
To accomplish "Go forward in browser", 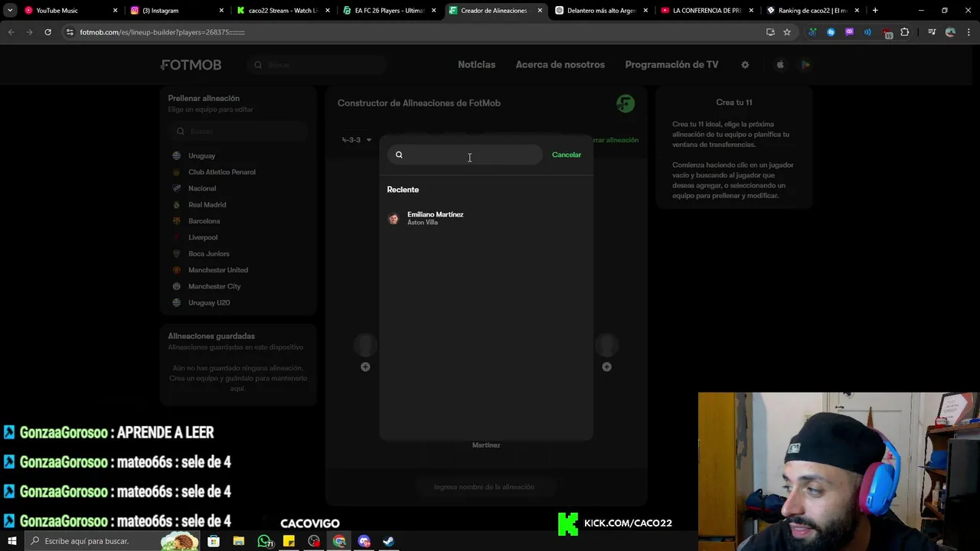I will 29,32.
